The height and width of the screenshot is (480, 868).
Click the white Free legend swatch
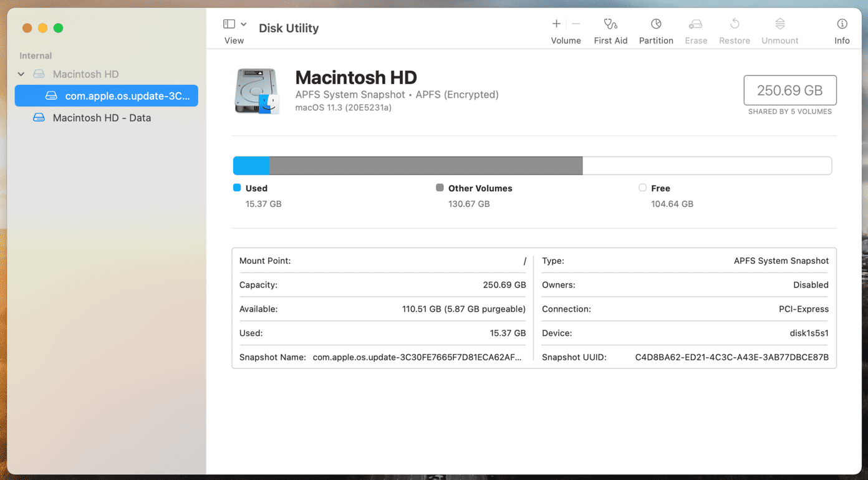click(642, 188)
